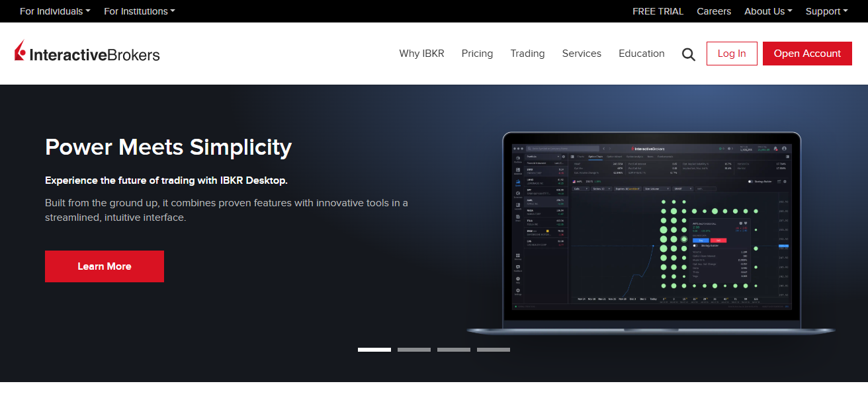Go to the Careers page
The image size is (868, 396).
click(x=714, y=11)
